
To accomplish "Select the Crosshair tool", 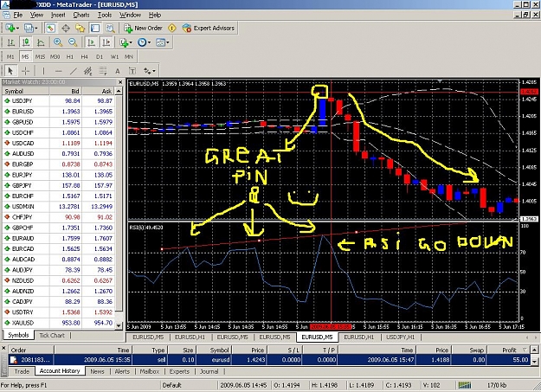I will point(25,71).
